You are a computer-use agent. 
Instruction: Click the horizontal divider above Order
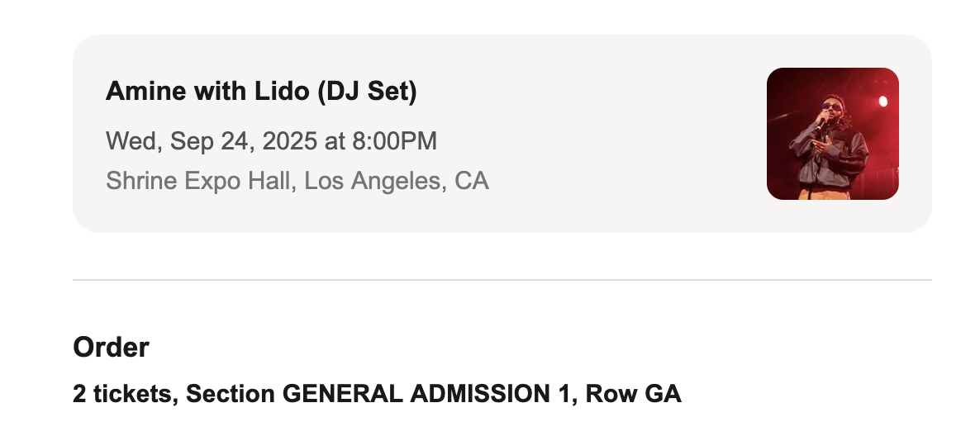tap(502, 280)
